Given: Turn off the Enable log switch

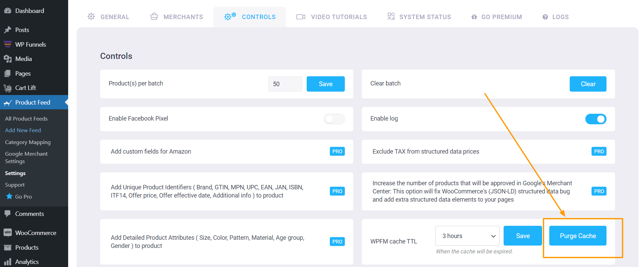Looking at the screenshot, I should click(596, 119).
